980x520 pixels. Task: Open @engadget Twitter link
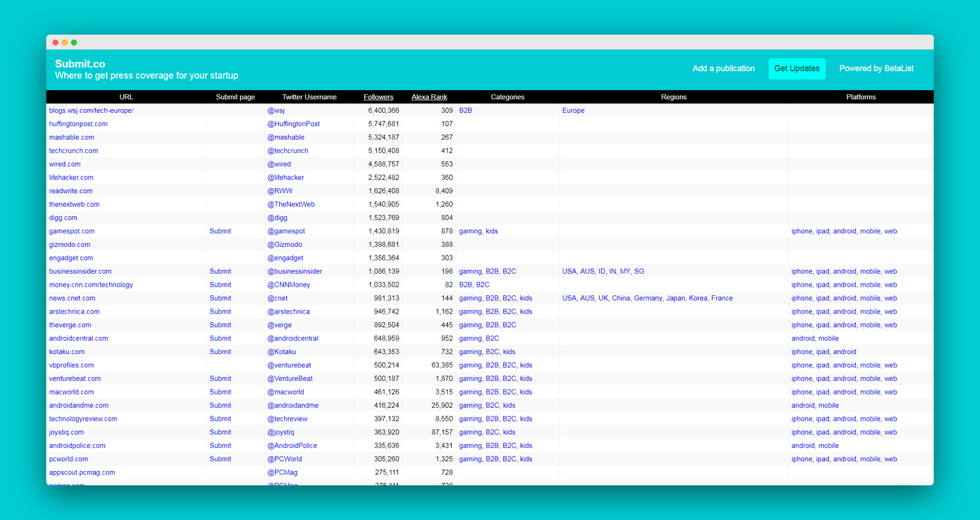pos(285,258)
